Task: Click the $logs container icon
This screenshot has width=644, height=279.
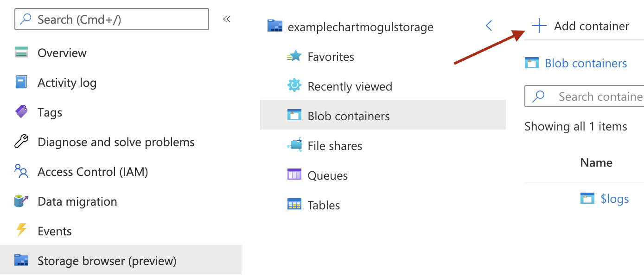Action: point(587,199)
